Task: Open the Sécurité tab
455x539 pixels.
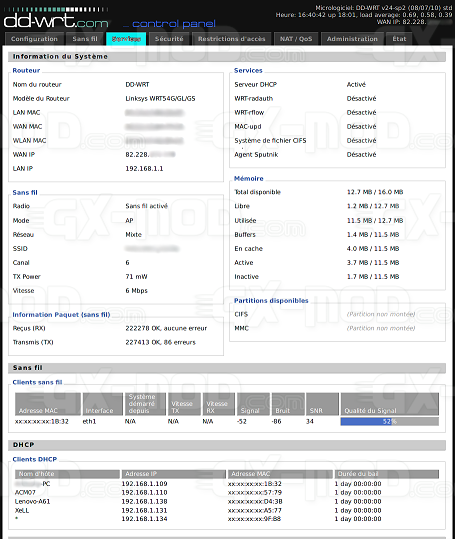Action: (169, 39)
